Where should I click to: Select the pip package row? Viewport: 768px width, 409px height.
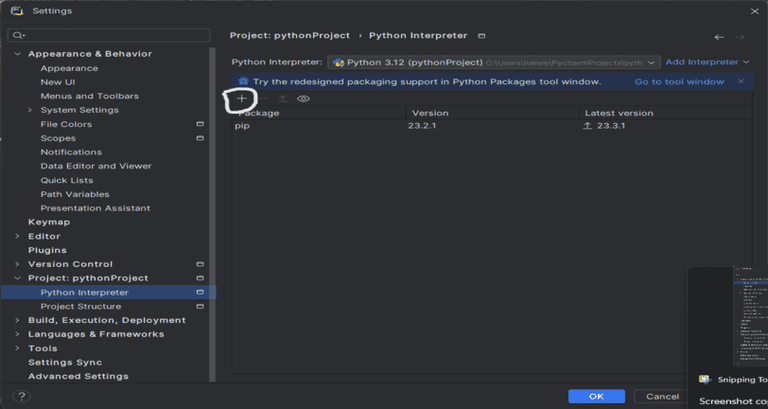point(492,126)
